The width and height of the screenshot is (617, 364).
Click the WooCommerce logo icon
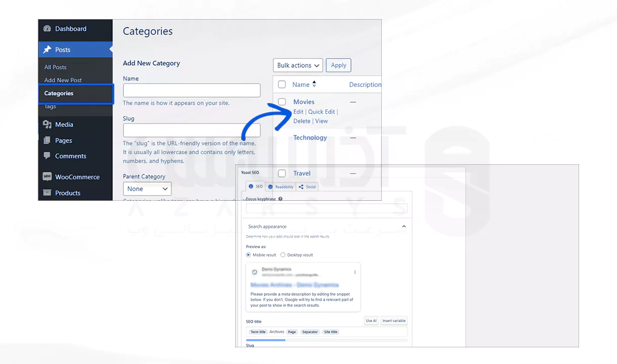(47, 177)
